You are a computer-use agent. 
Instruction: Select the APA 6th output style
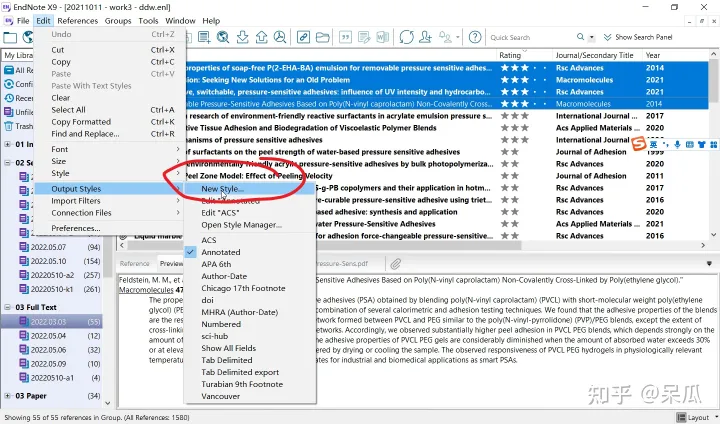[216, 264]
